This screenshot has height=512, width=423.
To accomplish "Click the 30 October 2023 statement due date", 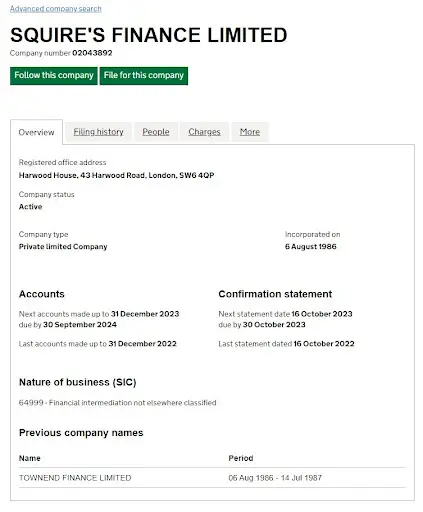I will point(274,325).
